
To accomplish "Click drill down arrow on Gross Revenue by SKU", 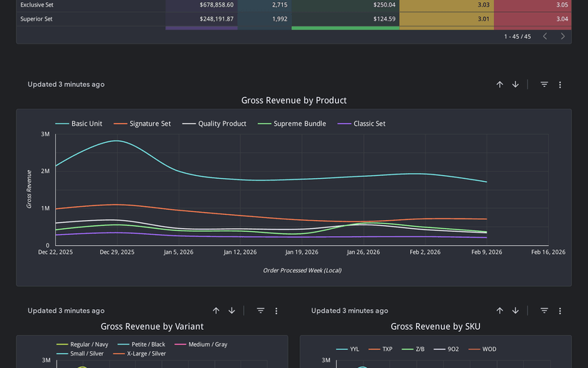I will (x=515, y=311).
